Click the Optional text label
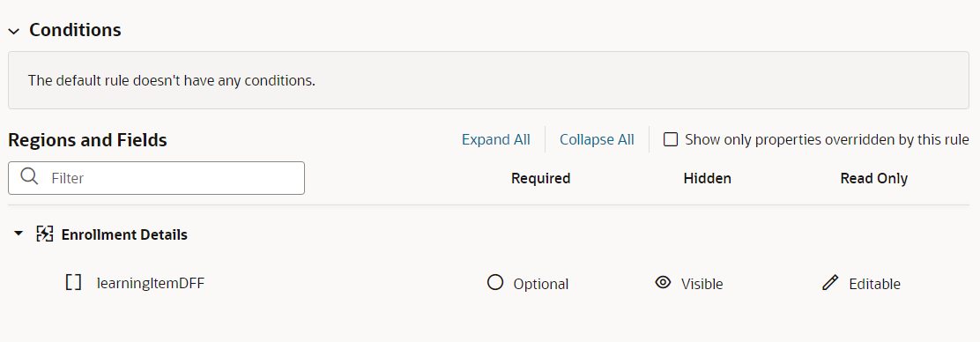The width and height of the screenshot is (980, 342). [541, 285]
